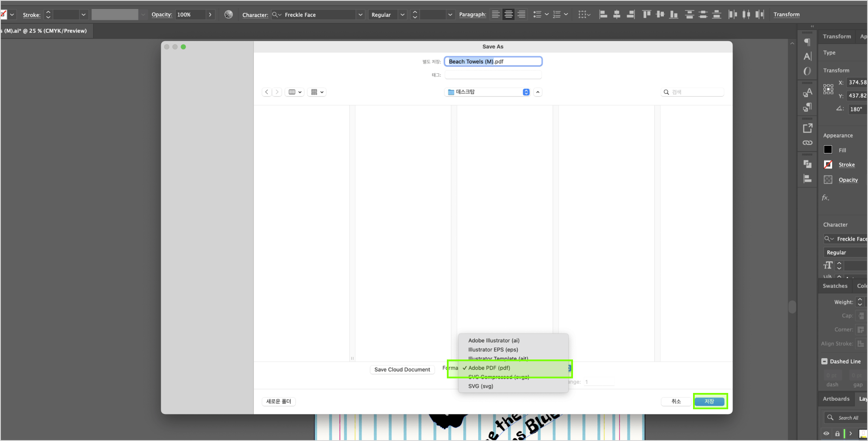Open the stroke weight dropdown in toolbar
Screen dimensions: 868x441
click(84, 15)
